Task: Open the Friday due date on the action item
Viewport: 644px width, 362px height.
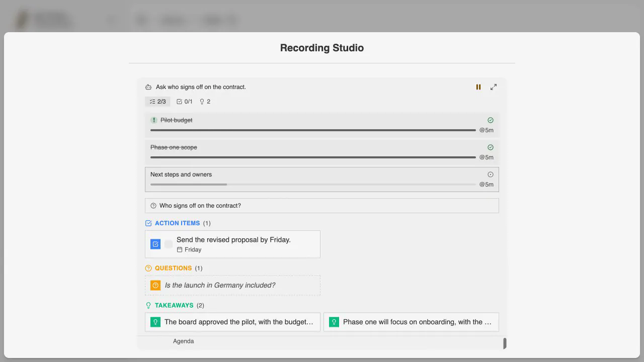Action: (189, 249)
